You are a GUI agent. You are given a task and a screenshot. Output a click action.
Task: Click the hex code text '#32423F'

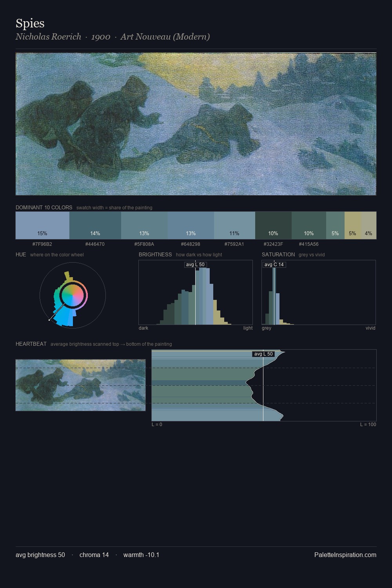click(273, 244)
